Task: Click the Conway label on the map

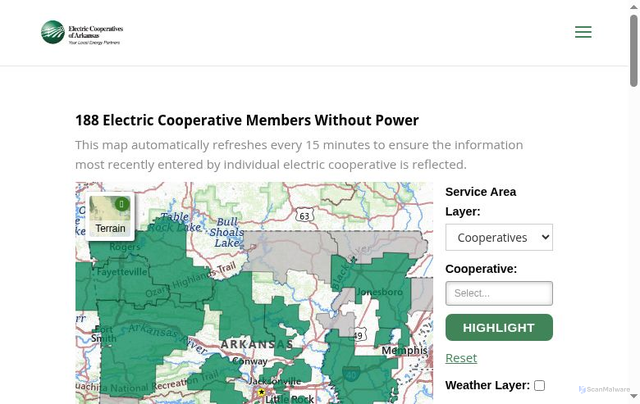Action: 250,361
